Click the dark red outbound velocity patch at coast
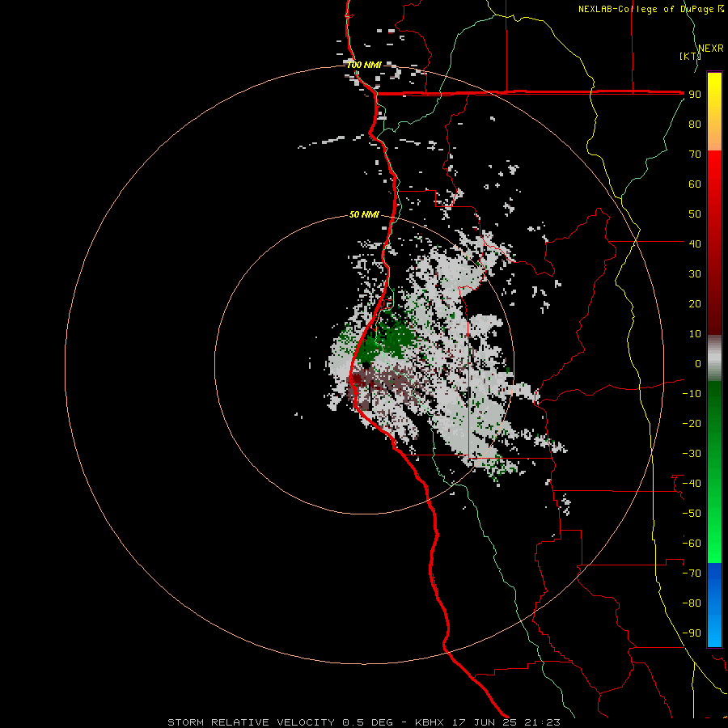This screenshot has width=728, height=728. coord(357,380)
